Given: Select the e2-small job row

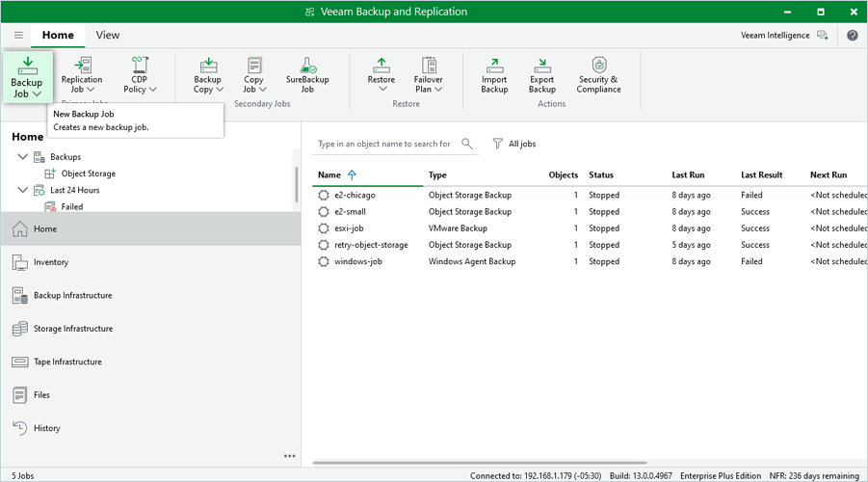Looking at the screenshot, I should pyautogui.click(x=591, y=212).
